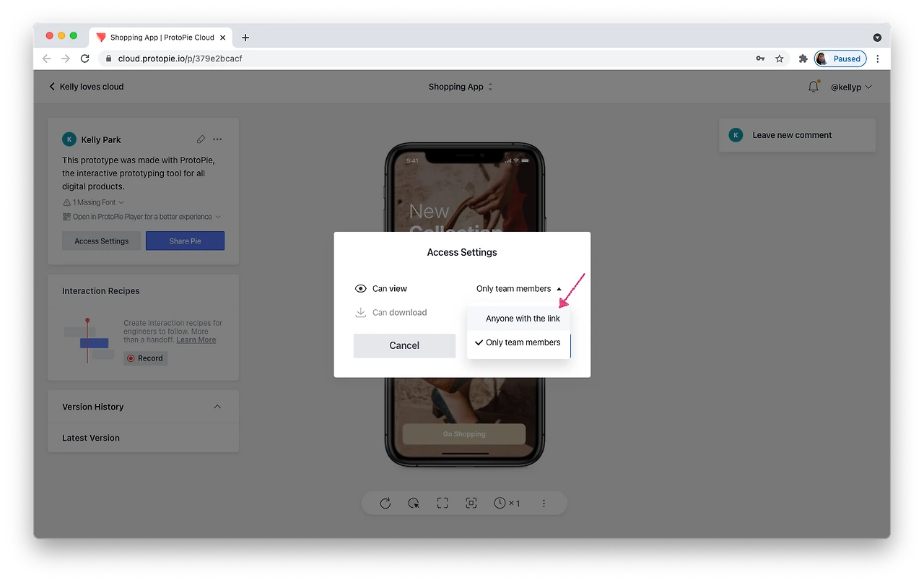Choose Only team members option
Screen dimensions: 924x583
[x=518, y=342]
